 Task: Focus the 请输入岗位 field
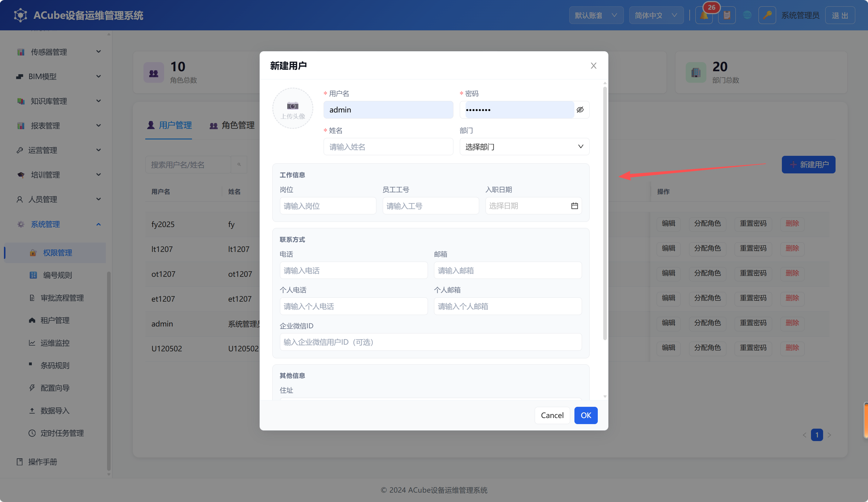click(x=328, y=206)
